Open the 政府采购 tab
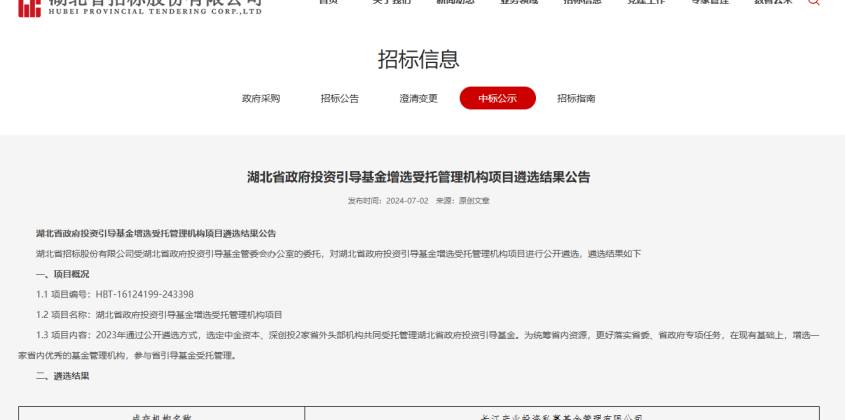The width and height of the screenshot is (845, 420). (x=261, y=99)
